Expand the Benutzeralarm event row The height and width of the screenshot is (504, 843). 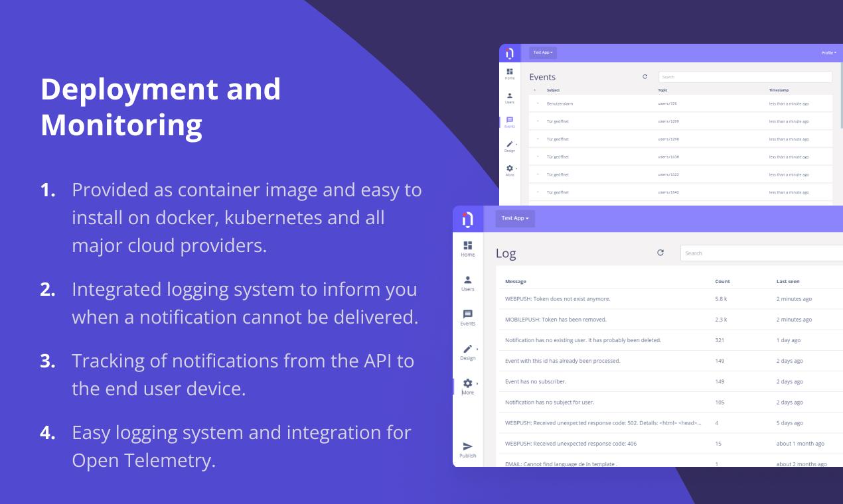(538, 103)
